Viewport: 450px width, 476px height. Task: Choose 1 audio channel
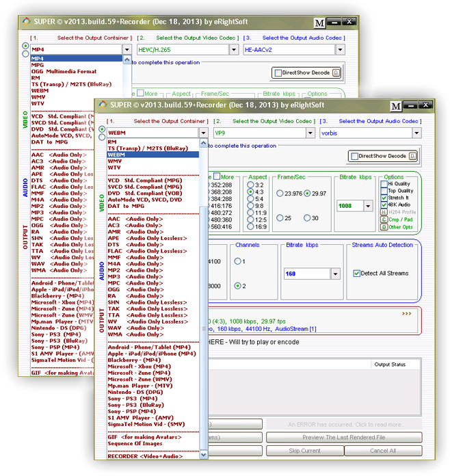click(237, 261)
